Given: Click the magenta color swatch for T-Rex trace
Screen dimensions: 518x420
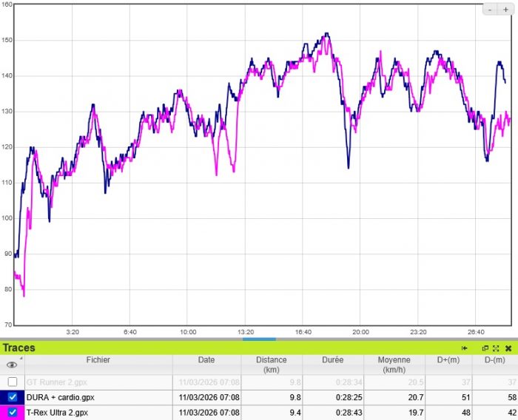Looking at the screenshot, I should click(3, 413).
